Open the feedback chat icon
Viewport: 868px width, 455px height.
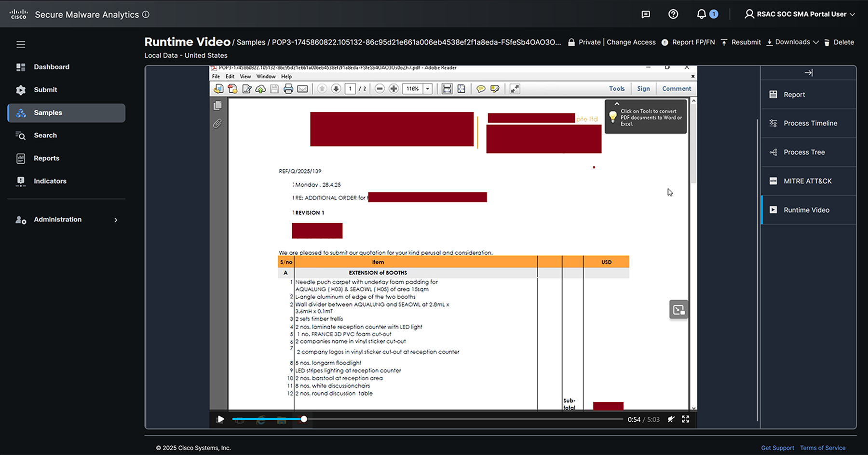click(646, 14)
